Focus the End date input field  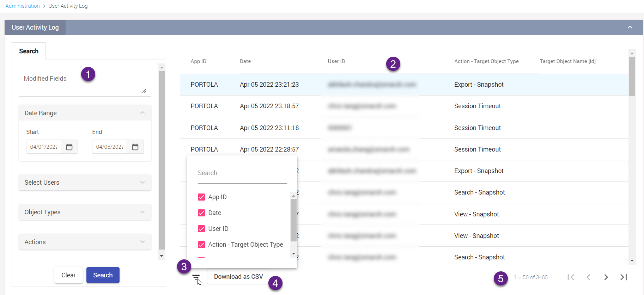click(x=109, y=147)
